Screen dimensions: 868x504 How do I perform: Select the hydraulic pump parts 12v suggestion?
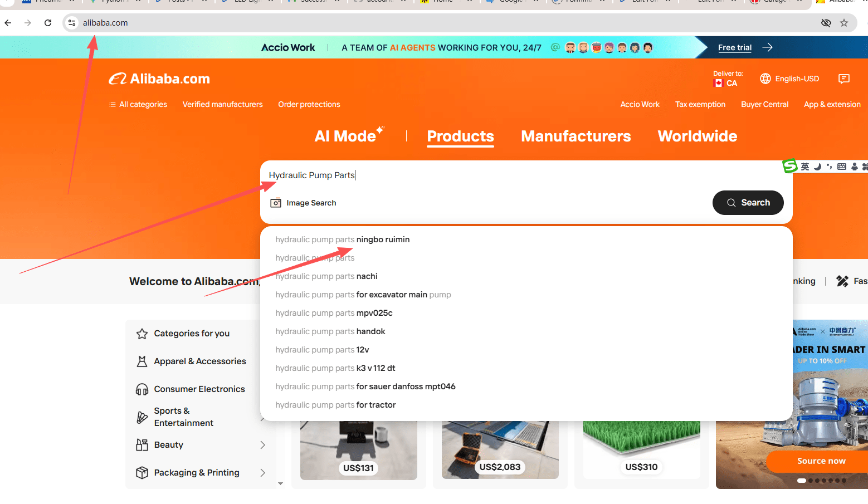click(526, 350)
